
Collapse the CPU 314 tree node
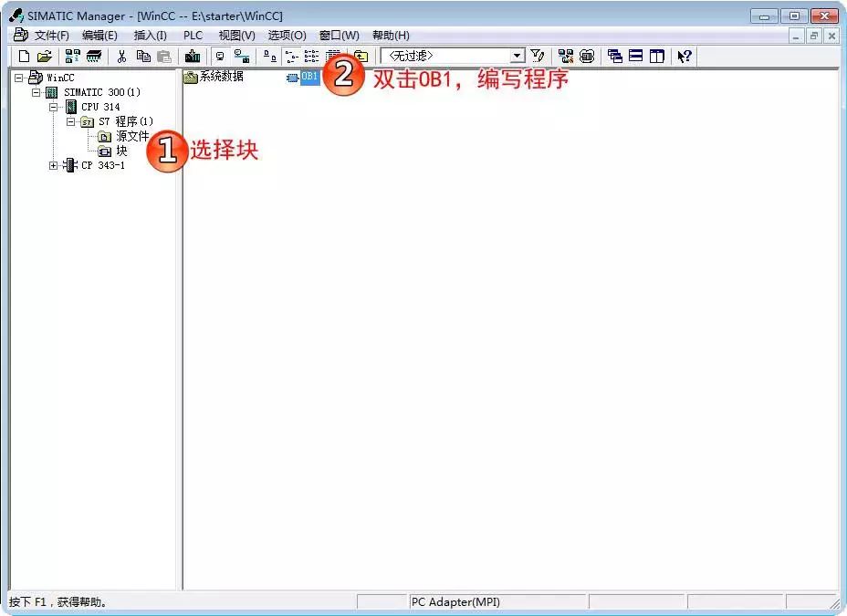pos(54,107)
